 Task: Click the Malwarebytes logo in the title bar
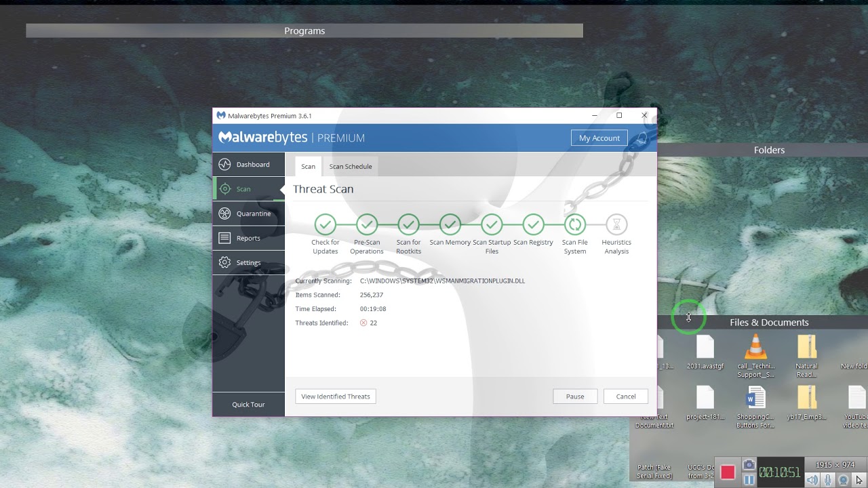pyautogui.click(x=221, y=116)
